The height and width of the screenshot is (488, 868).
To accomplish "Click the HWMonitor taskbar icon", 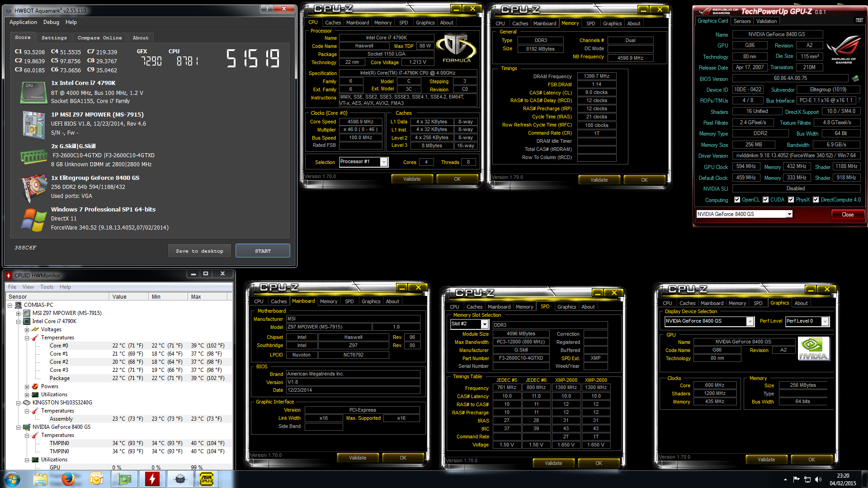I will point(152,479).
